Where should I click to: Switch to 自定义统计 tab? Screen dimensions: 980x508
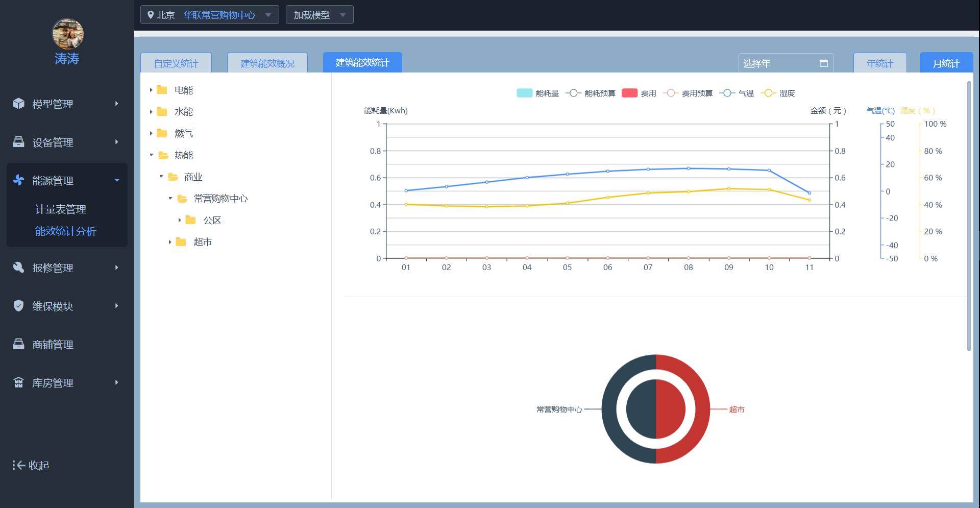pyautogui.click(x=176, y=63)
